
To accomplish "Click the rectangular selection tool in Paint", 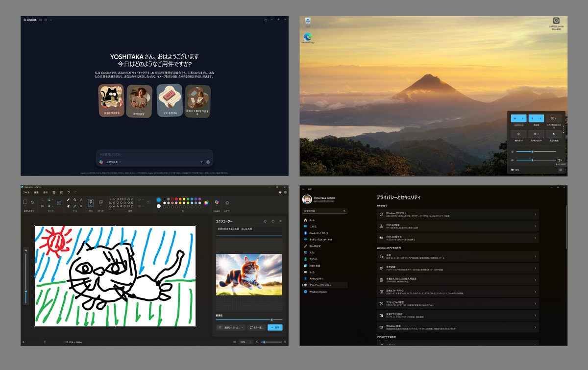I will (x=25, y=202).
